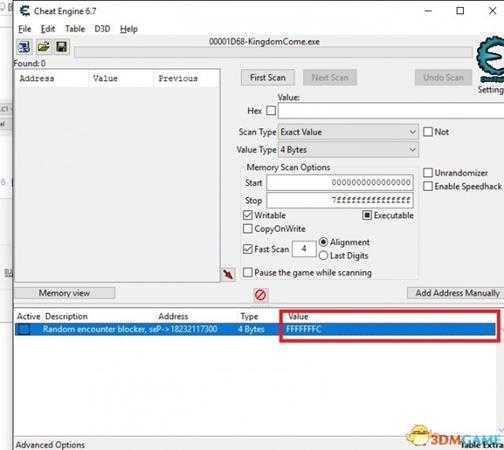Open the Table menu

point(75,29)
